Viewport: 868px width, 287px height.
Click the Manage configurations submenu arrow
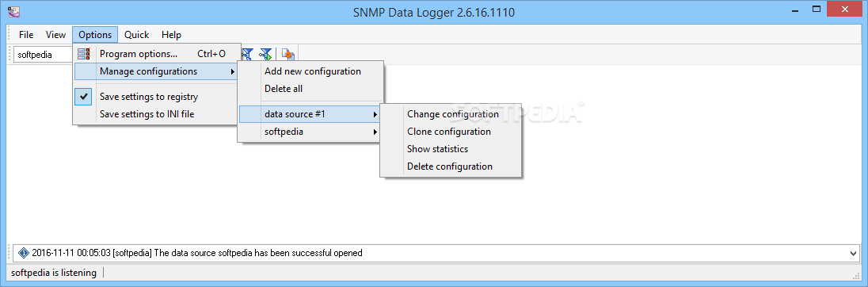pos(233,71)
